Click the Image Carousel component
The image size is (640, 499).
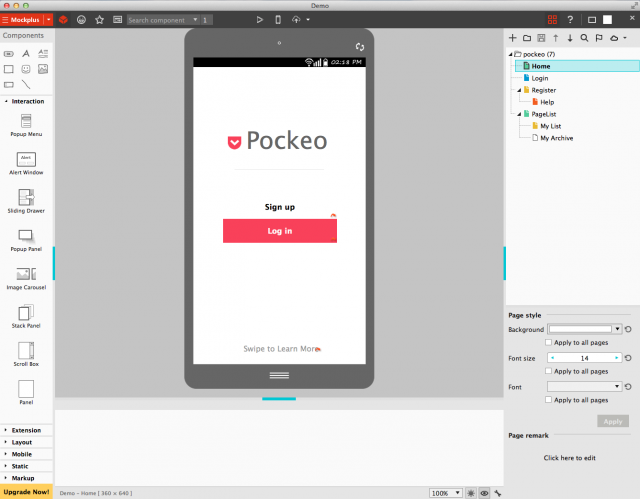26,278
